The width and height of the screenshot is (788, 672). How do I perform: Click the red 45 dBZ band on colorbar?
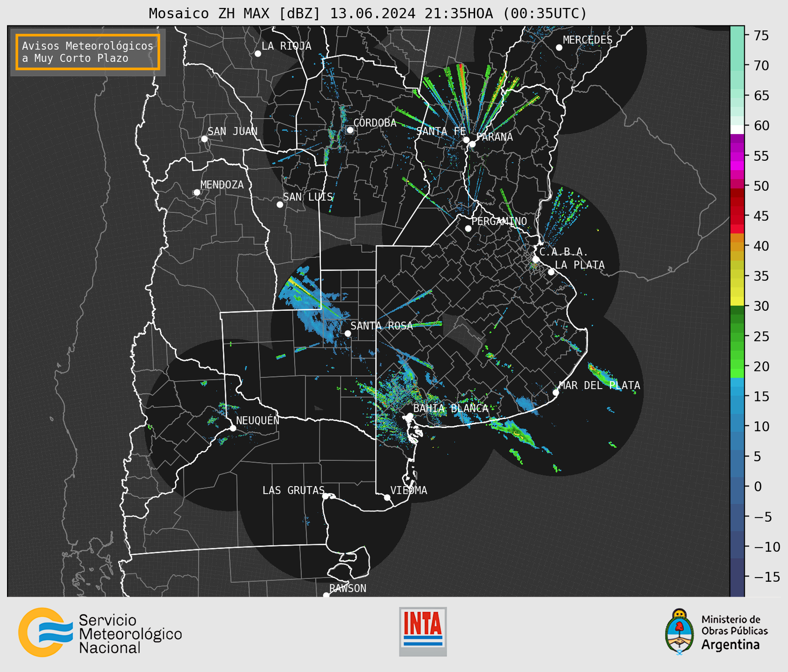(737, 216)
